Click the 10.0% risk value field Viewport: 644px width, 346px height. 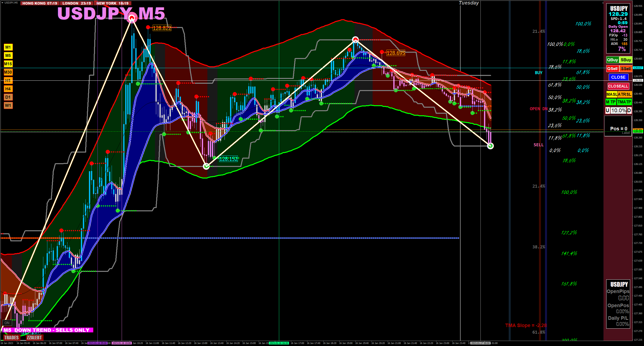point(619,110)
